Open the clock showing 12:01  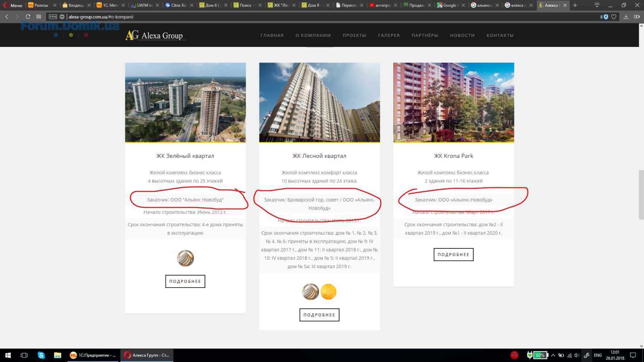tap(615, 355)
